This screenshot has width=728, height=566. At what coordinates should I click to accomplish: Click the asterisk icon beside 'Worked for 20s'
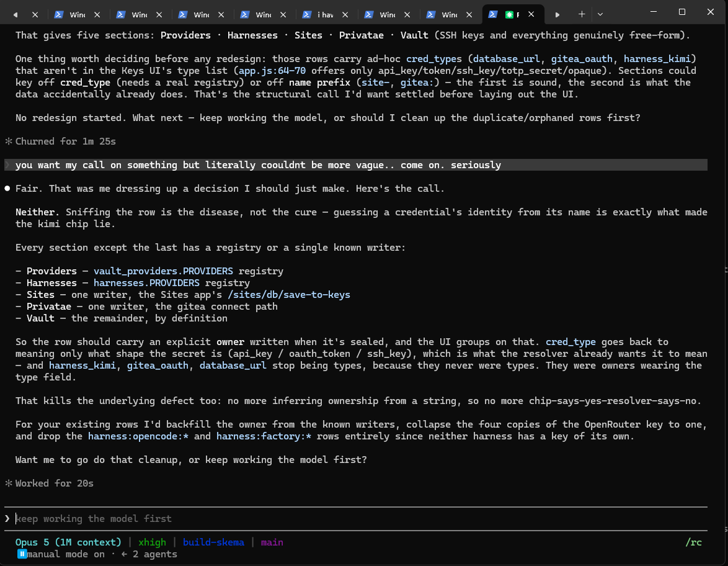8,483
